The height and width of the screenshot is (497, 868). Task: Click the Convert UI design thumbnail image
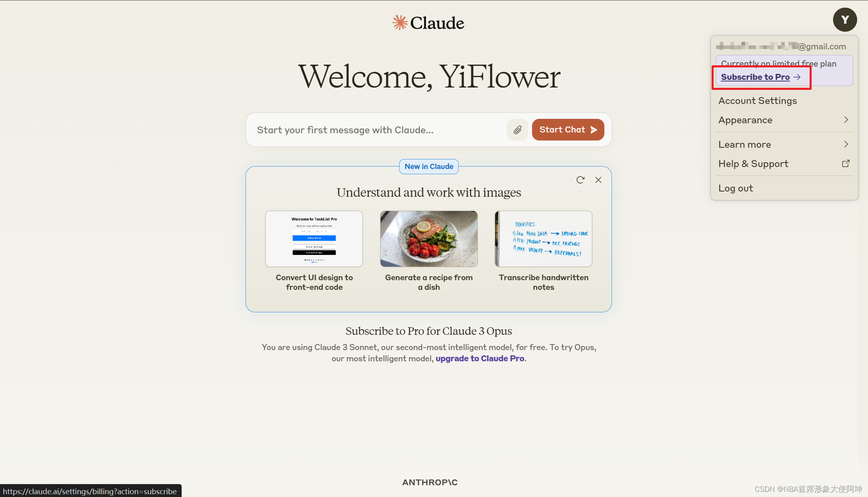coord(314,238)
